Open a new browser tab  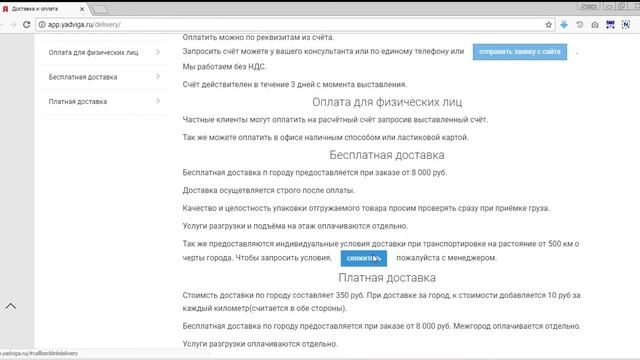point(100,9)
